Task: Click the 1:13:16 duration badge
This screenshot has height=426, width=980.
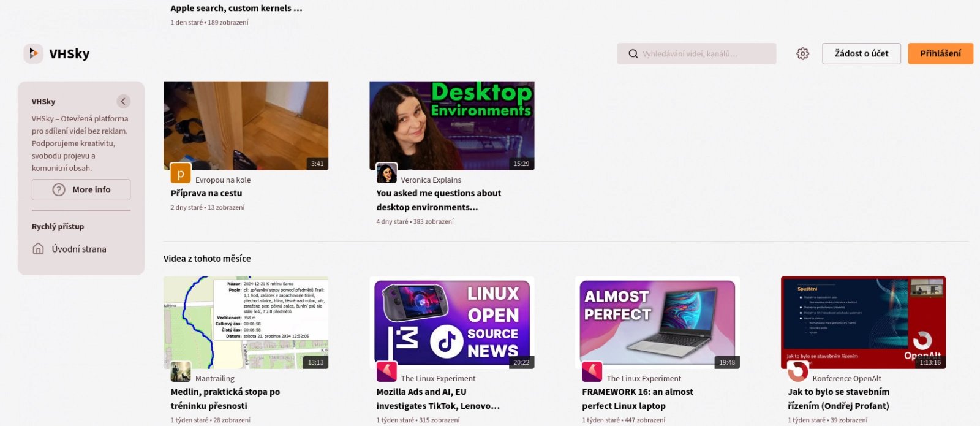Action: (x=930, y=362)
